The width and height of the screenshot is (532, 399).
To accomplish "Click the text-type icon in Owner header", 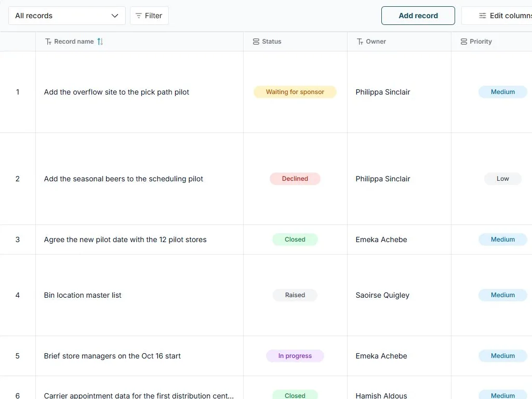I will coord(360,42).
